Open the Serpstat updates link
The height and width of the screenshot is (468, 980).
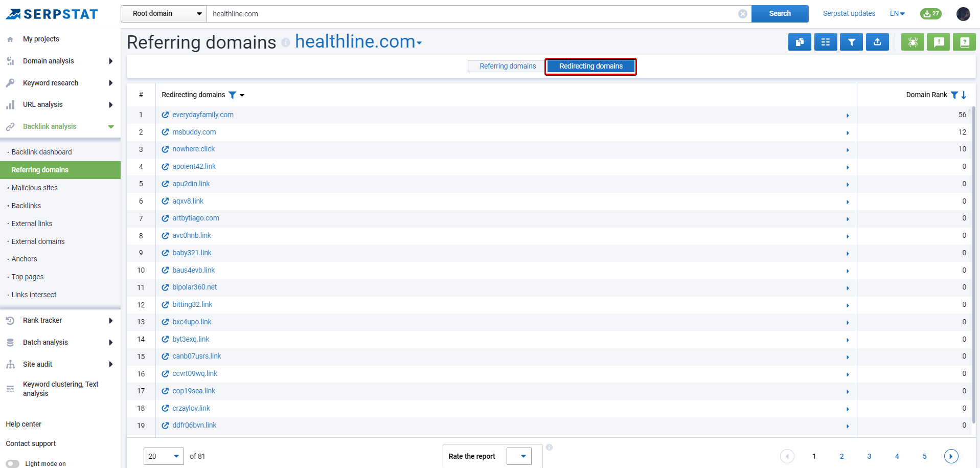click(x=849, y=14)
